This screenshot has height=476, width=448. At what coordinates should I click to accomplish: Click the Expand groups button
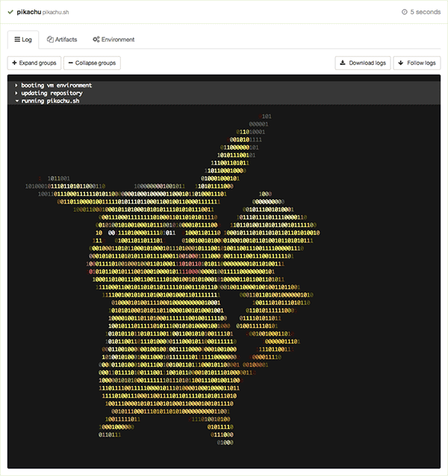[34, 63]
